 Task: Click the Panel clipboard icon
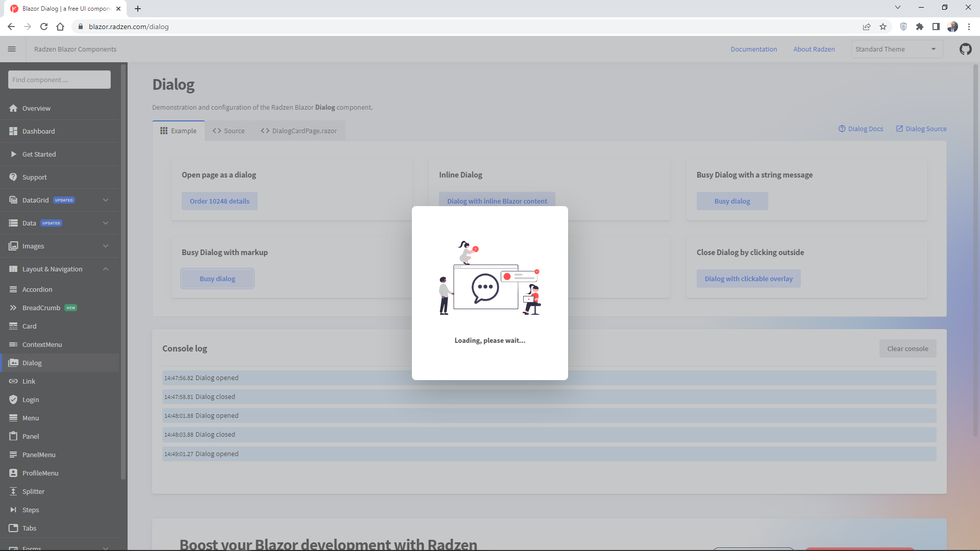13,436
